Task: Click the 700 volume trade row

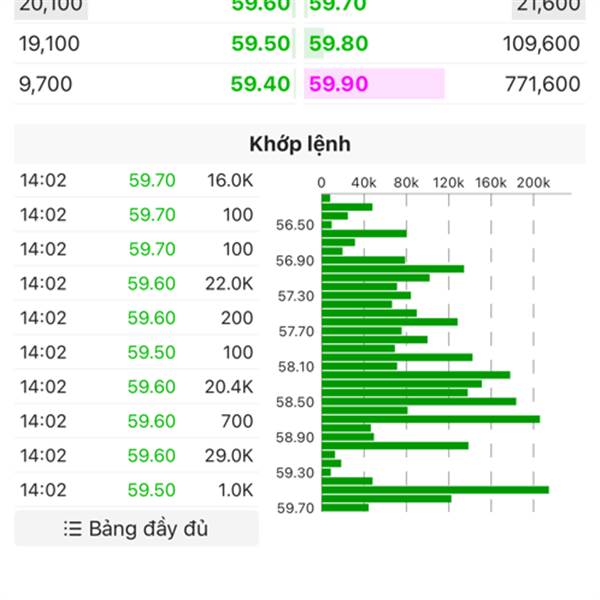Action: coord(136,422)
